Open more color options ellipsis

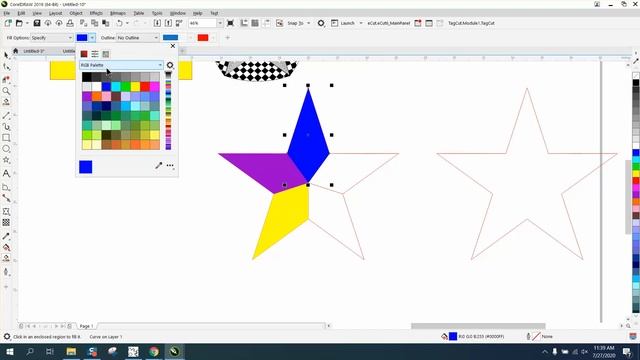click(x=170, y=165)
